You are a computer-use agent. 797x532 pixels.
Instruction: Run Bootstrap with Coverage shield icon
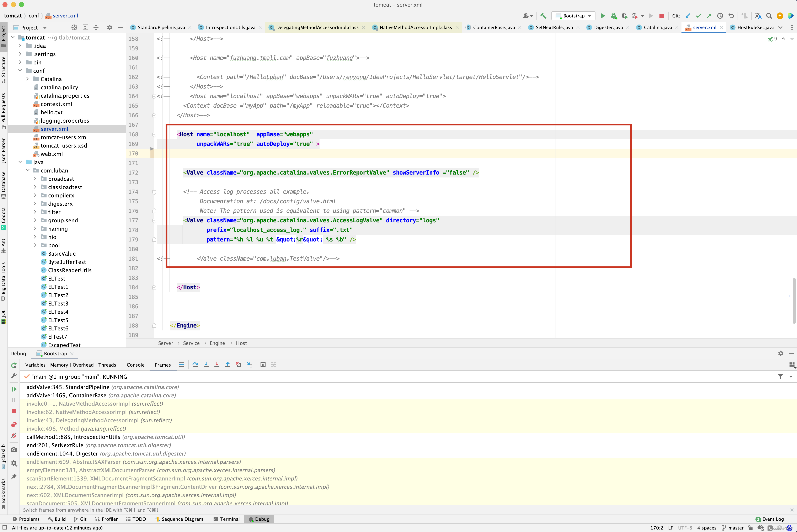click(624, 16)
